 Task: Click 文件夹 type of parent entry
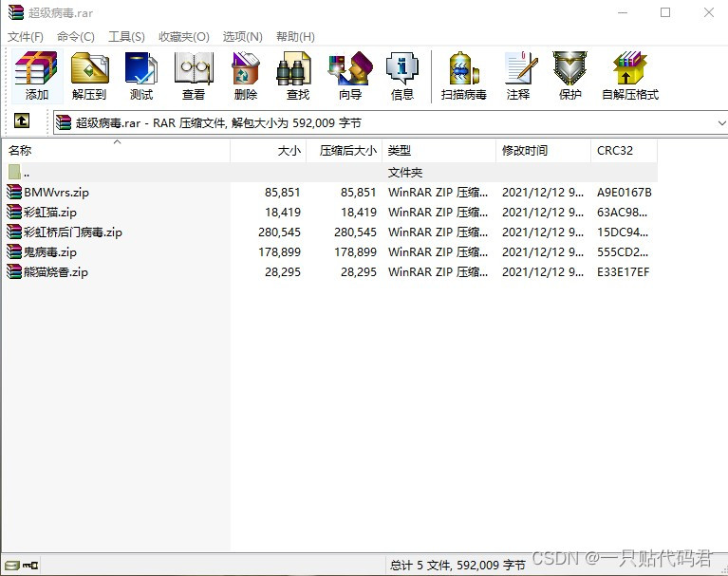pyautogui.click(x=405, y=173)
